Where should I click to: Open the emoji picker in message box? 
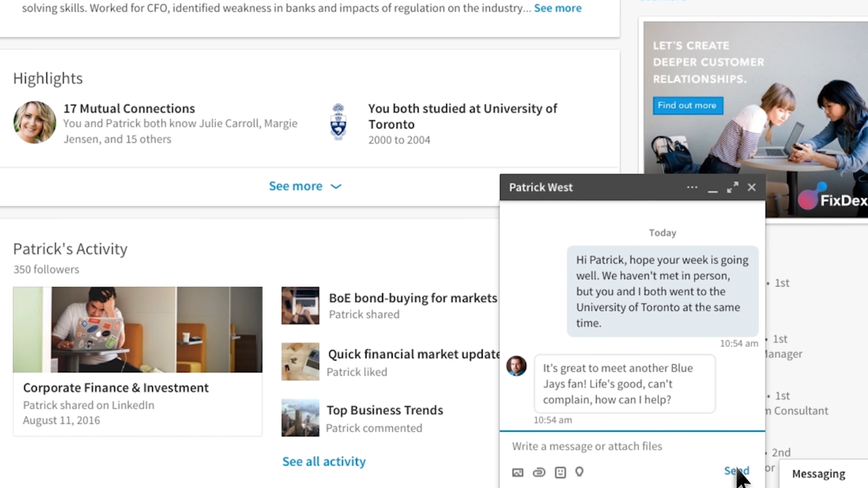click(560, 472)
